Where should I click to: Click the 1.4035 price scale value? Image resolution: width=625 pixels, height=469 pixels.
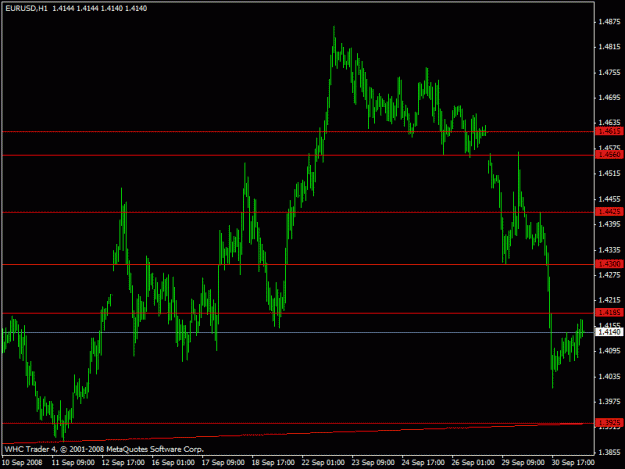tap(610, 377)
